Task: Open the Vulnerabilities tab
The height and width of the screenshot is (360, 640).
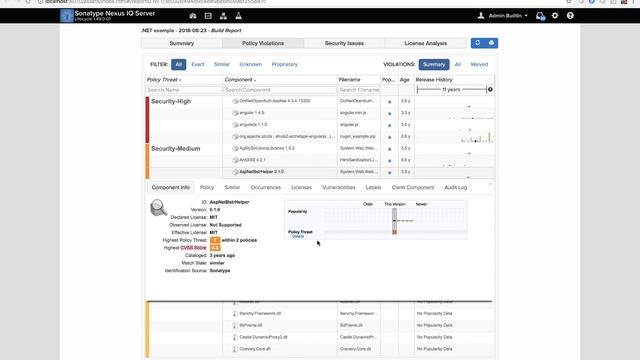Action: tap(339, 187)
